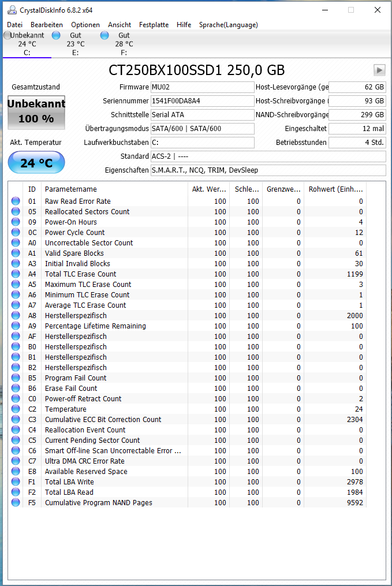The width and height of the screenshot is (392, 586).
Task: Open the Festplatte menu
Action: 154,25
